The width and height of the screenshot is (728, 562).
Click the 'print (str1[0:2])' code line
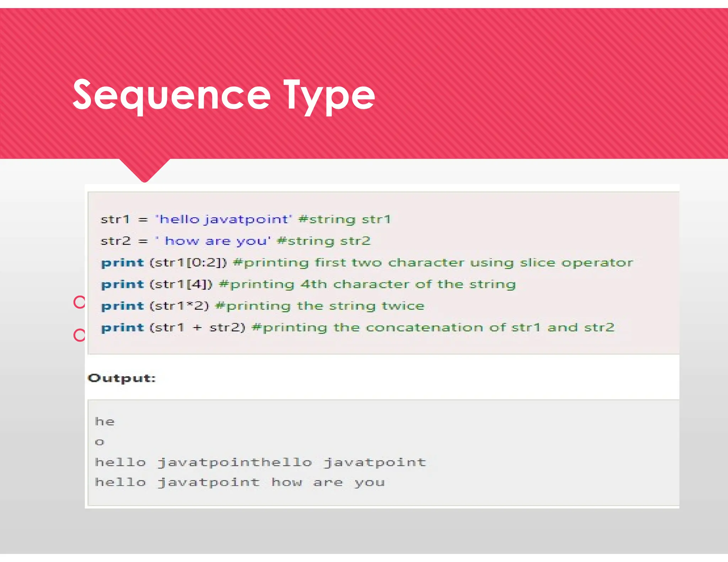point(367,263)
